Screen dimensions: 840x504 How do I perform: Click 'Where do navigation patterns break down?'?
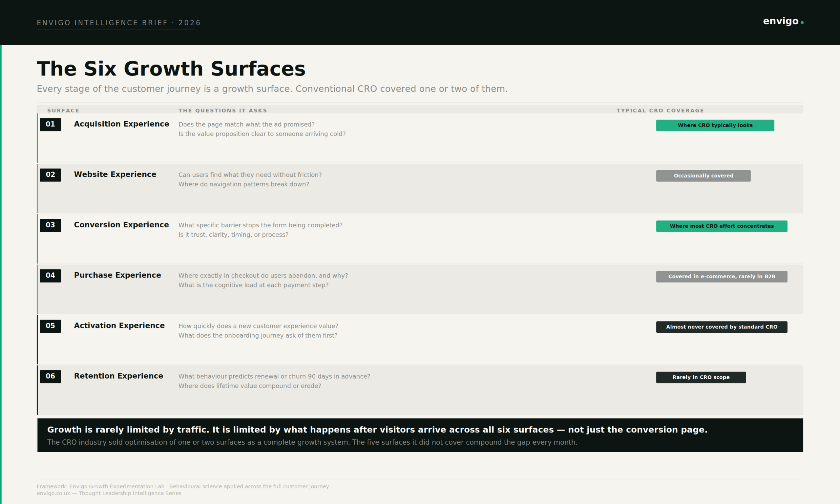244,184
